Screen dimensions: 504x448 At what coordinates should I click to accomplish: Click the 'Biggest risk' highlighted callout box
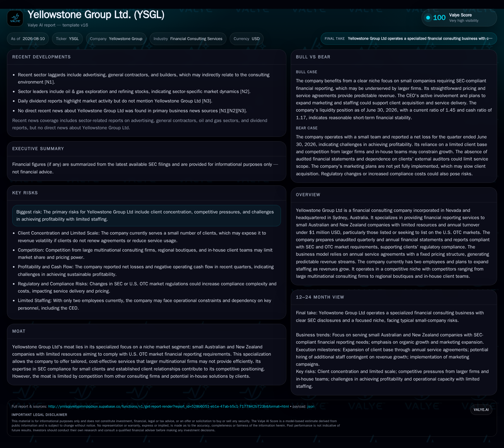(x=146, y=216)
